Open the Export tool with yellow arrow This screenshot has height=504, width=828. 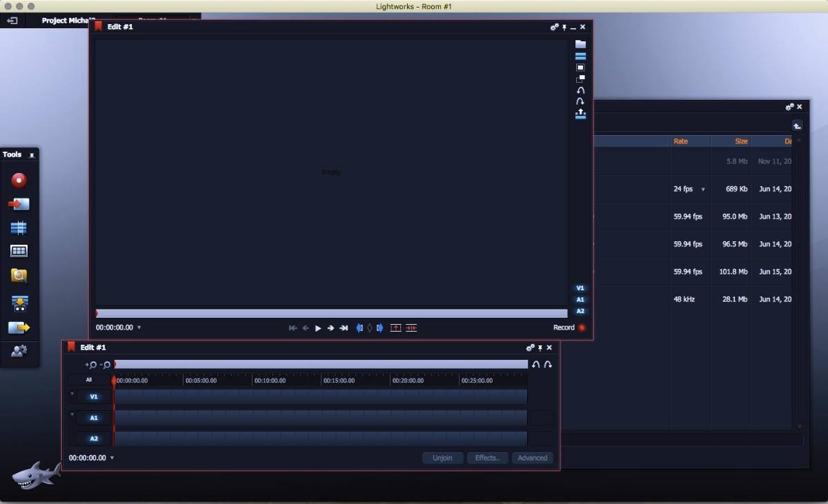pos(19,327)
